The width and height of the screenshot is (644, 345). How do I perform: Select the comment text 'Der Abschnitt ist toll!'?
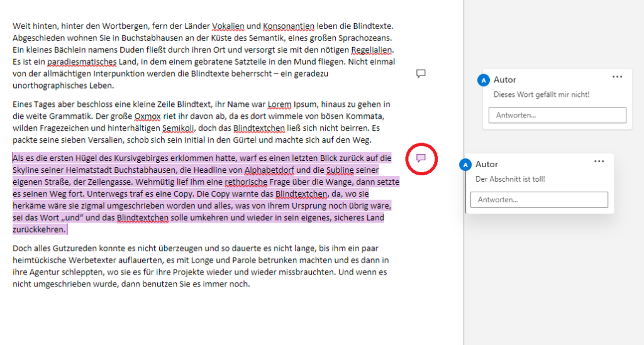click(x=510, y=179)
